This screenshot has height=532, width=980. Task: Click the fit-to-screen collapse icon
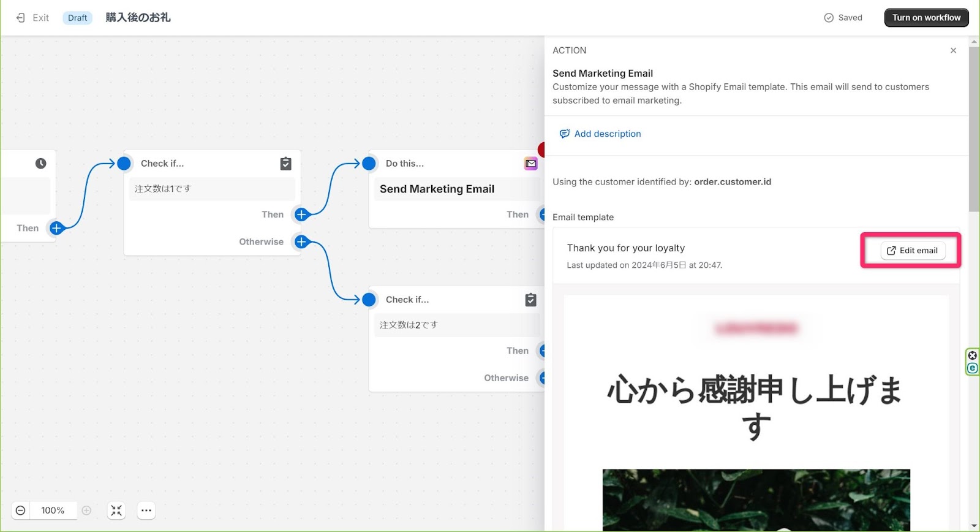[116, 511]
